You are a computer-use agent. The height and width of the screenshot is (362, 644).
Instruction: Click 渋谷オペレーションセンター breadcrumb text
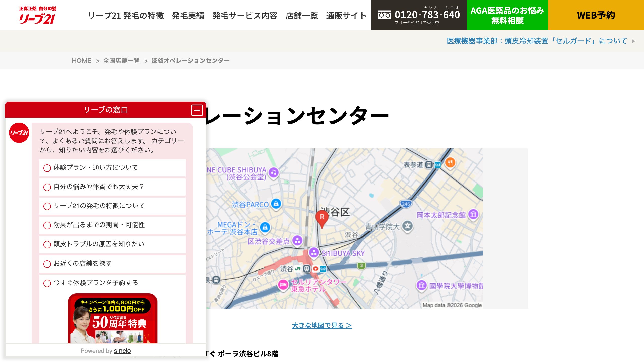(x=190, y=61)
